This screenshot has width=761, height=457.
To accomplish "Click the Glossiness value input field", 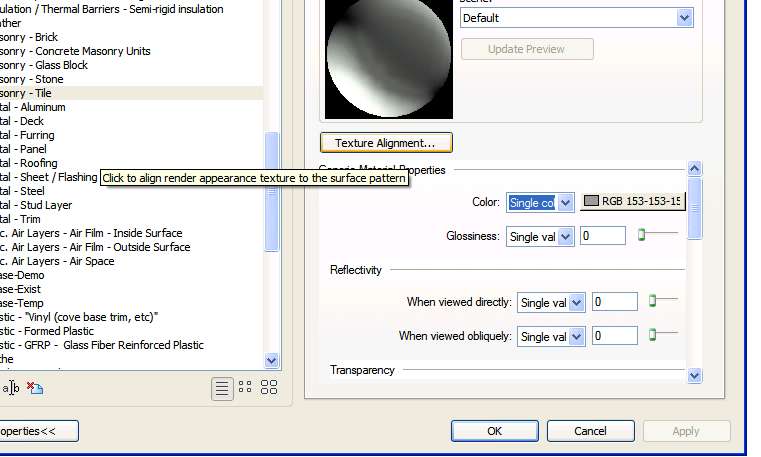I will pos(603,236).
